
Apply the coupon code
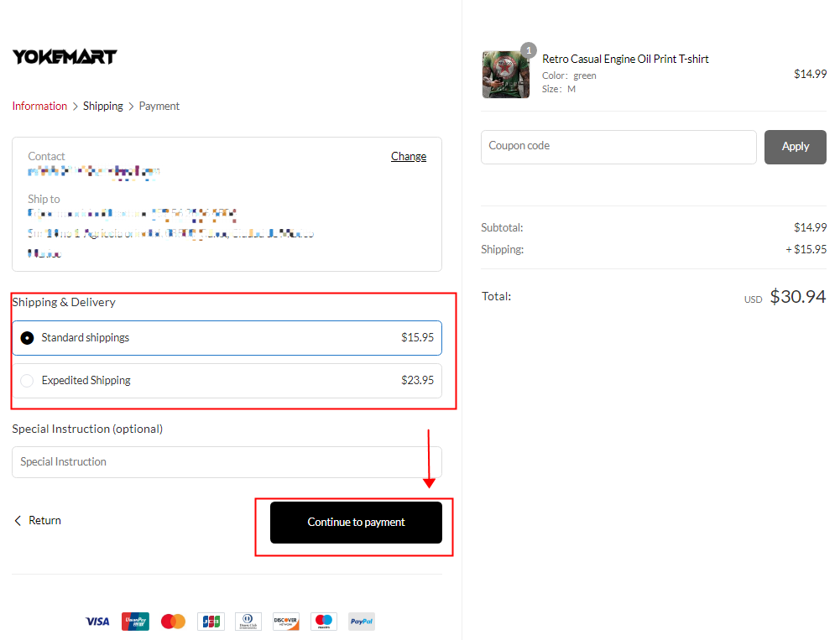tap(795, 147)
